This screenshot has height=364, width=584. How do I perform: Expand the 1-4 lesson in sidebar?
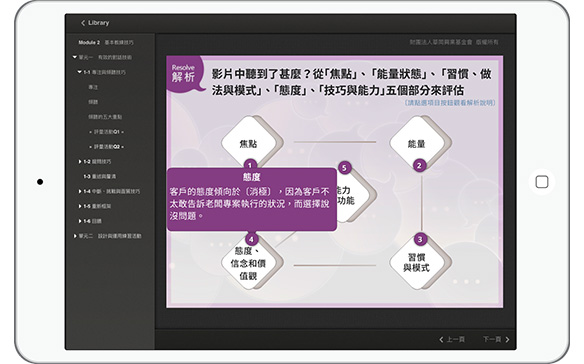[x=80, y=192]
